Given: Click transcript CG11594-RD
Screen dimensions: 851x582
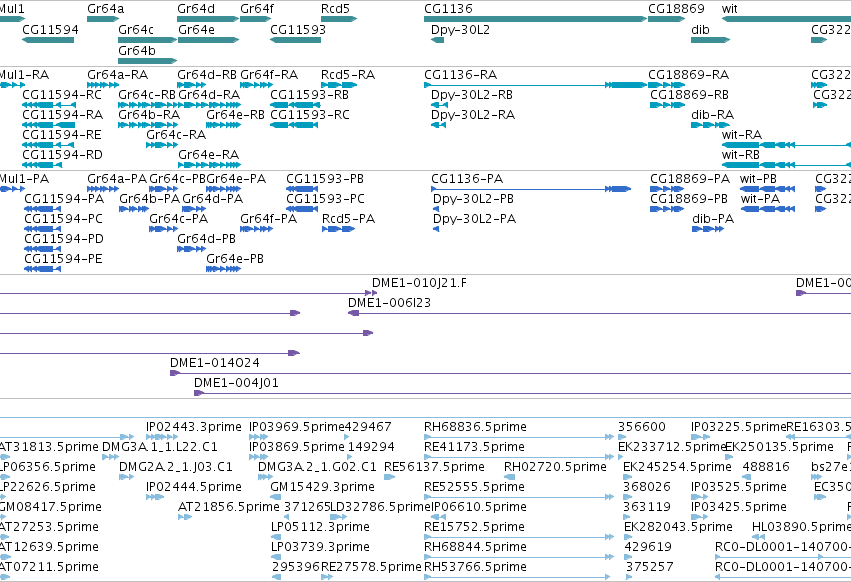Looking at the screenshot, I should tap(42, 165).
